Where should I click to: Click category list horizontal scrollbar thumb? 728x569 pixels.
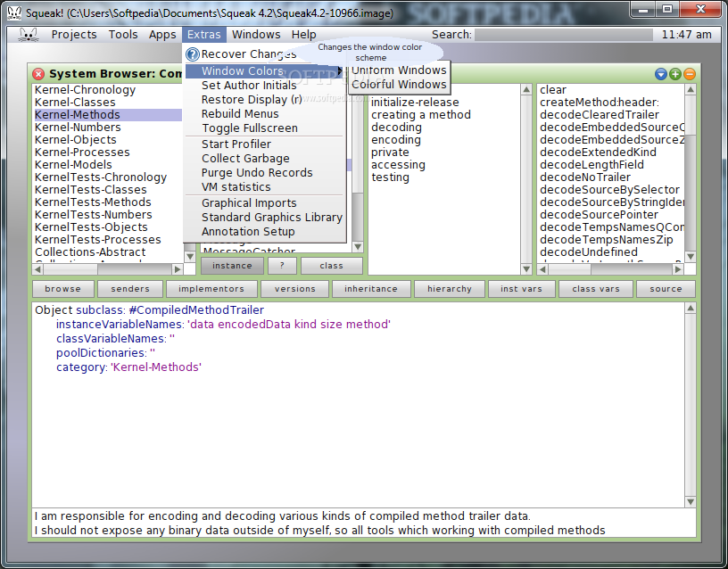tap(70, 268)
